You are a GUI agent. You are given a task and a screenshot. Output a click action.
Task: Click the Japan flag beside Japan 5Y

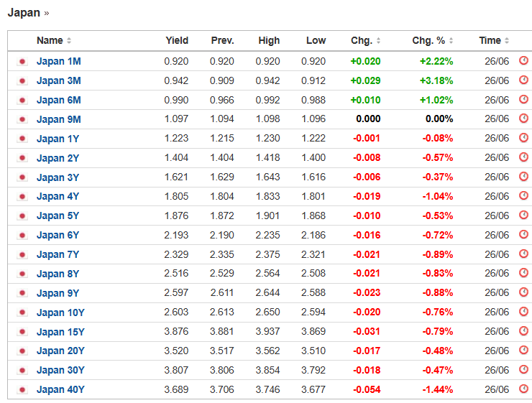pyautogui.click(x=22, y=216)
